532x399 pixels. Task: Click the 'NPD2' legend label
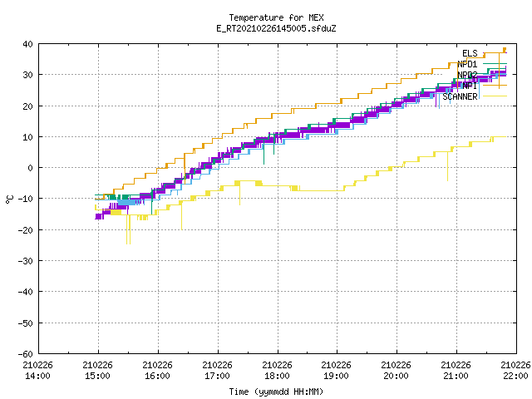467,75
